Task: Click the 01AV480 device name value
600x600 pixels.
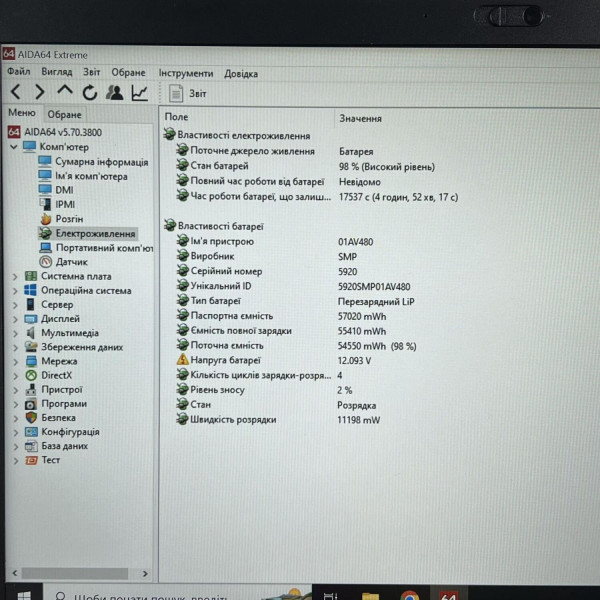Action: [355, 242]
